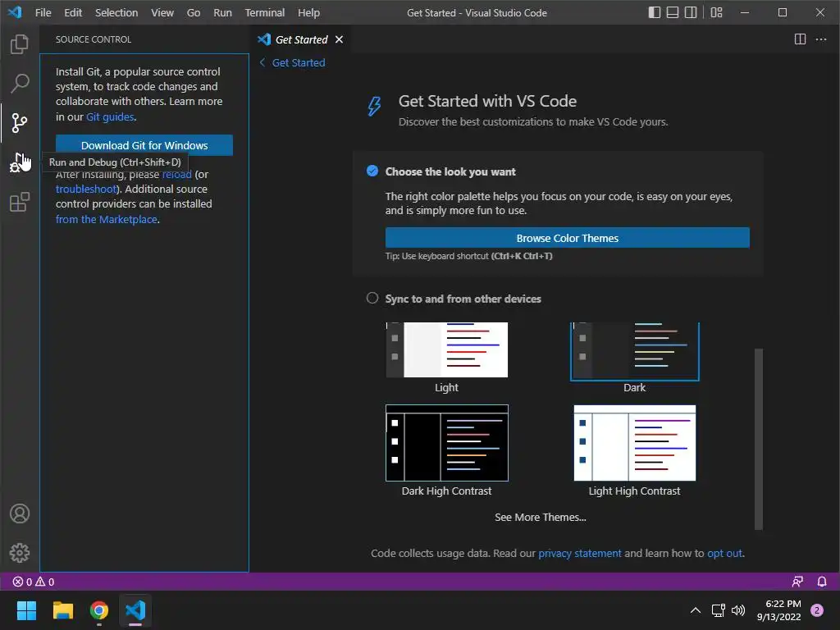Open the Git guides link
The height and width of the screenshot is (630, 840).
pos(110,116)
